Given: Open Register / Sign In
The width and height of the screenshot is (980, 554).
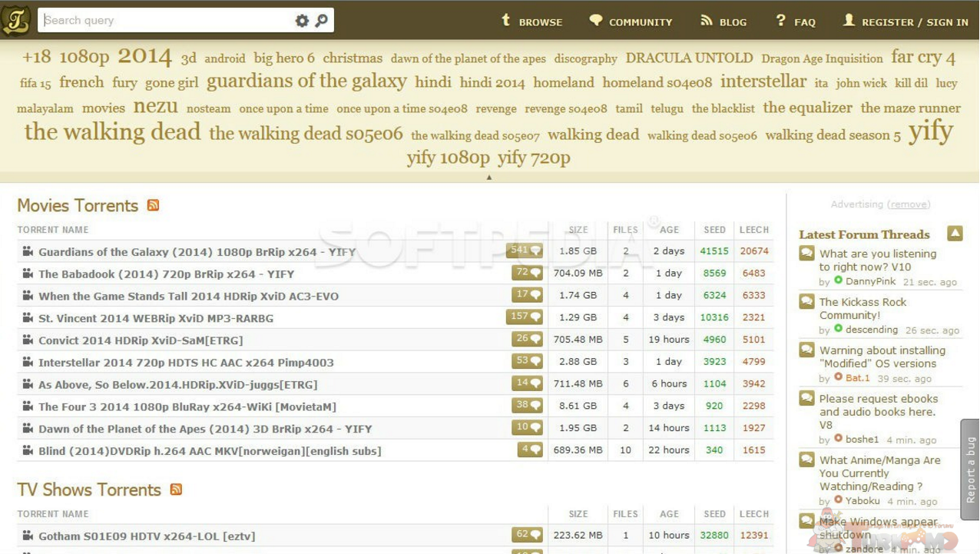Looking at the screenshot, I should (906, 22).
